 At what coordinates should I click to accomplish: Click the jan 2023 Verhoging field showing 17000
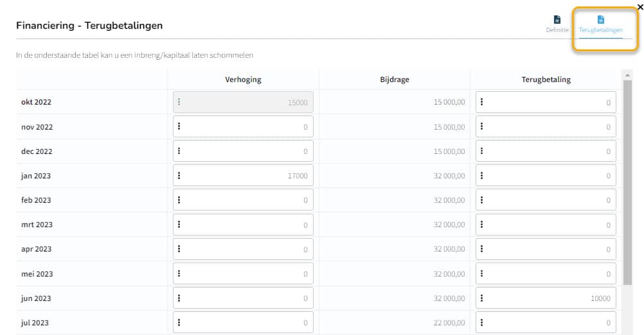click(243, 175)
